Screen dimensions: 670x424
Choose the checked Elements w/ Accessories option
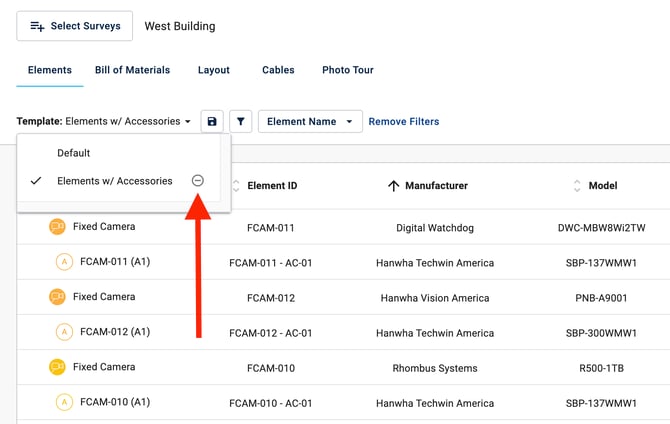[x=114, y=181]
